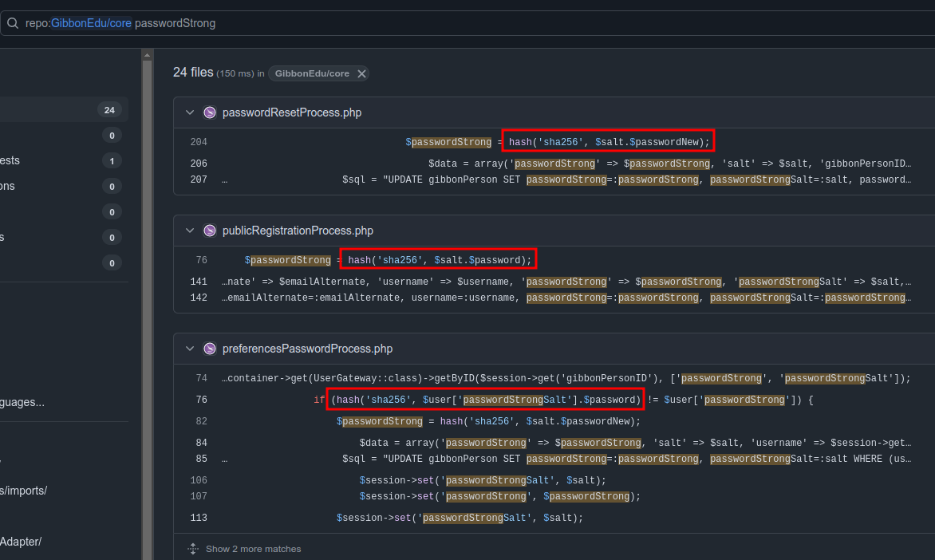This screenshot has height=560, width=935.
Task: Click the sidebar vertical scrollbar
Action: 147,303
